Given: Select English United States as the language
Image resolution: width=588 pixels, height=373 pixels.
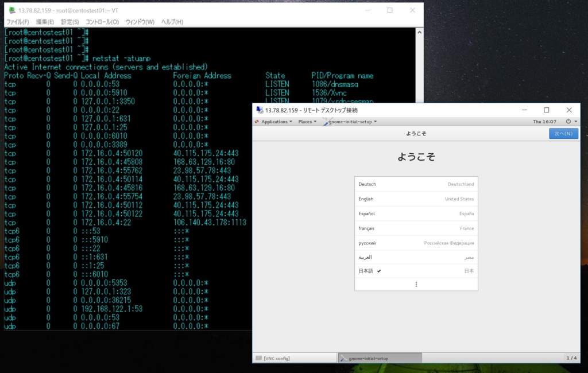Looking at the screenshot, I should coord(416,199).
